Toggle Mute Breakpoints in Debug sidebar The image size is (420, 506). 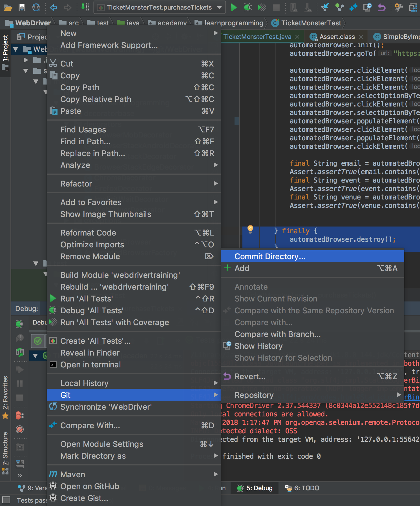[x=20, y=429]
